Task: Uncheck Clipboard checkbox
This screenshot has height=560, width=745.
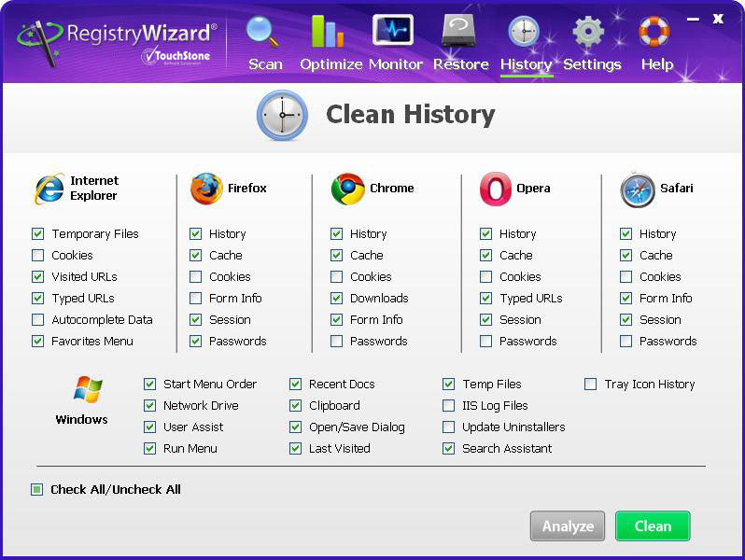Action: pos(296,405)
